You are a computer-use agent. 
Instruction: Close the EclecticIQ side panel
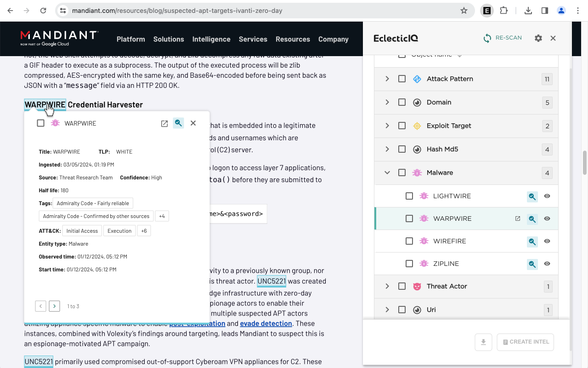[553, 38]
